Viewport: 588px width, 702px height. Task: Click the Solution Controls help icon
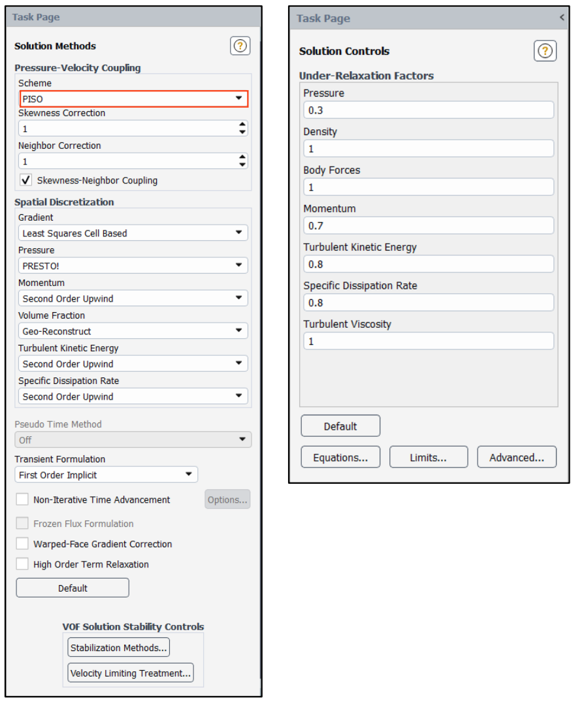[545, 51]
